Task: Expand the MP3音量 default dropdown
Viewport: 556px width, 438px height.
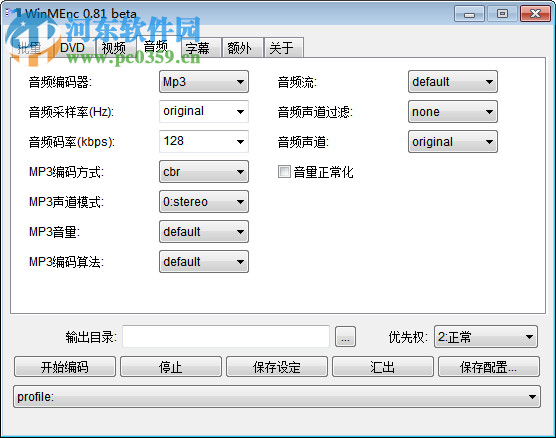Action: pyautogui.click(x=204, y=232)
